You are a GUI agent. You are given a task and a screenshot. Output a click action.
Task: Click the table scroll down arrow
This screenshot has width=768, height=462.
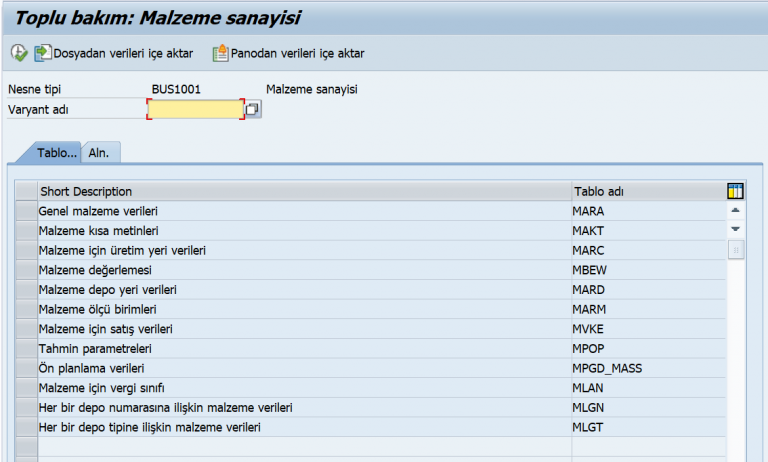coord(736,229)
